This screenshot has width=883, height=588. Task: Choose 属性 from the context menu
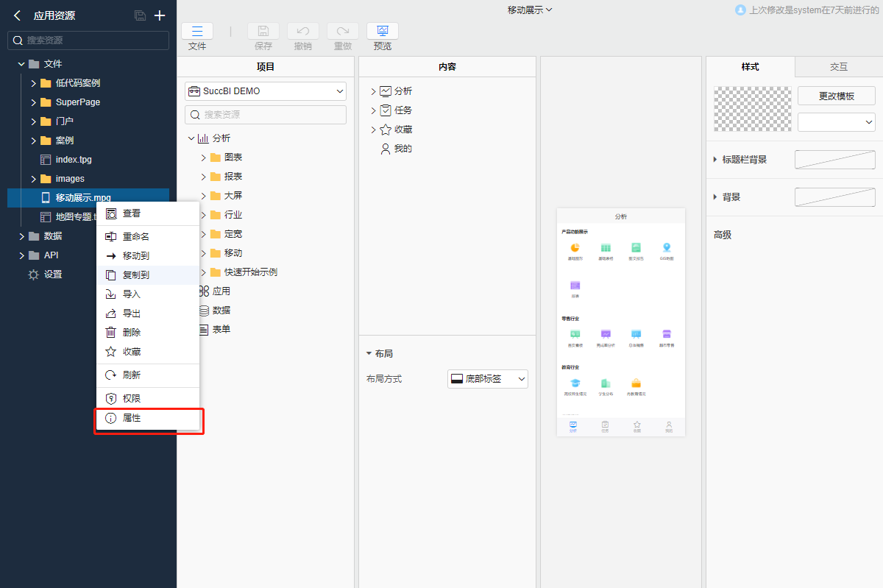132,418
